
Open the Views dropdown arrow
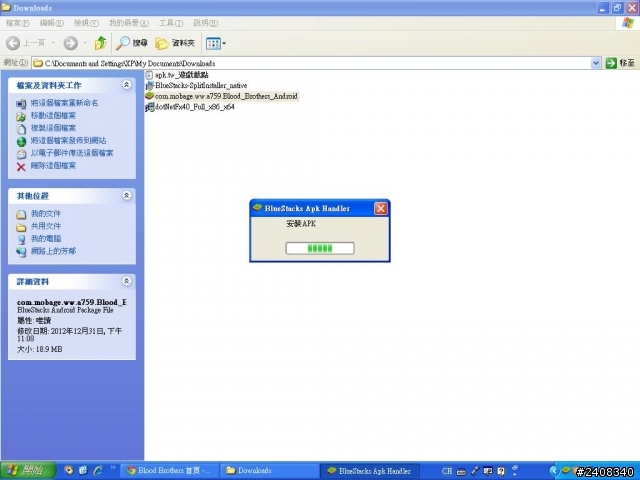coord(224,43)
